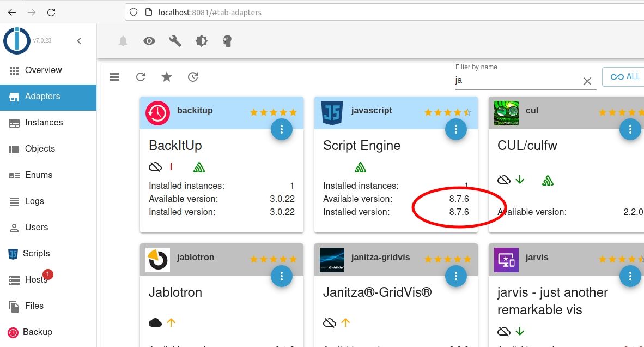Click the javascript JS adapter logo
This screenshot has width=644, height=347.
pyautogui.click(x=332, y=113)
